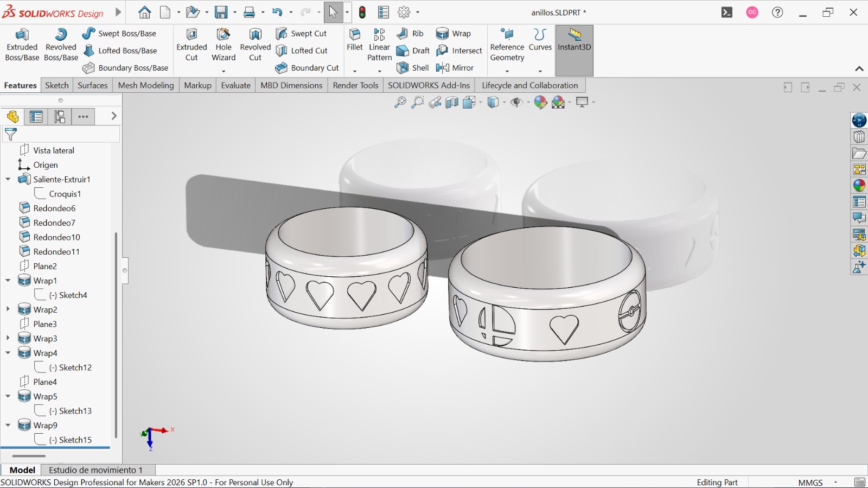Save the document with Save icon

pos(221,12)
